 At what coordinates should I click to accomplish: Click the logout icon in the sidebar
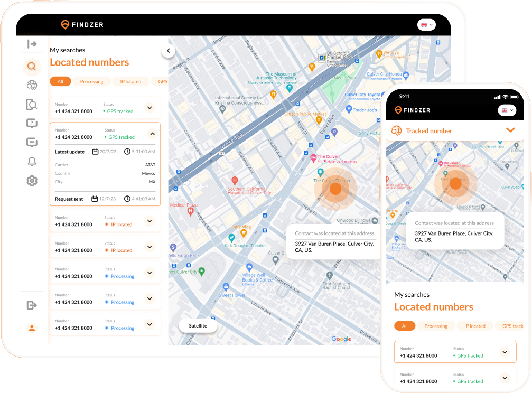[x=32, y=305]
